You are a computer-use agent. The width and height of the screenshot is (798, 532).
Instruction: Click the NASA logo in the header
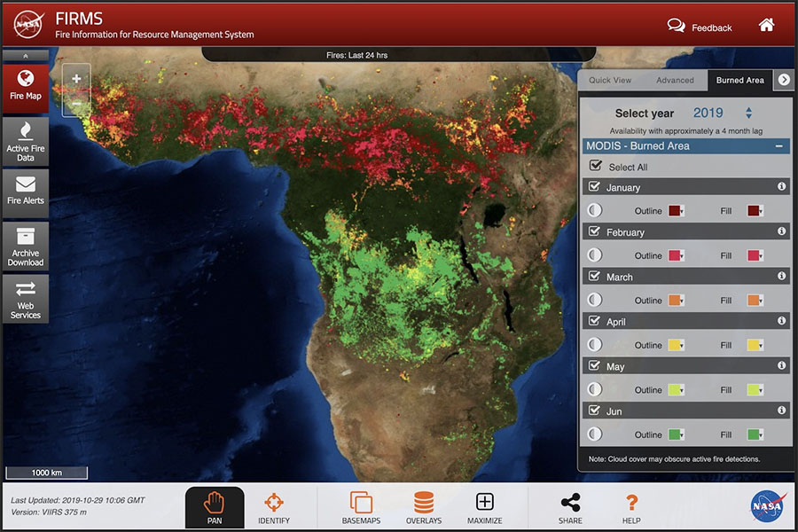(x=28, y=25)
